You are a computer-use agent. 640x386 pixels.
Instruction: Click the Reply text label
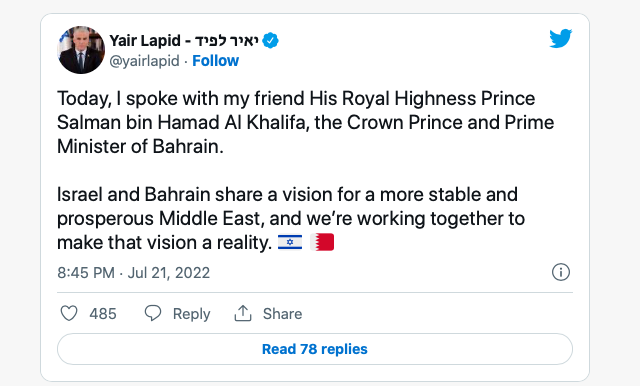pyautogui.click(x=191, y=314)
